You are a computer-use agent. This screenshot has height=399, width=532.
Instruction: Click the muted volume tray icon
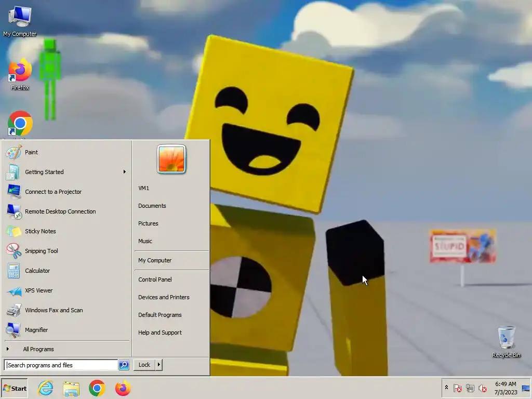[x=482, y=388]
